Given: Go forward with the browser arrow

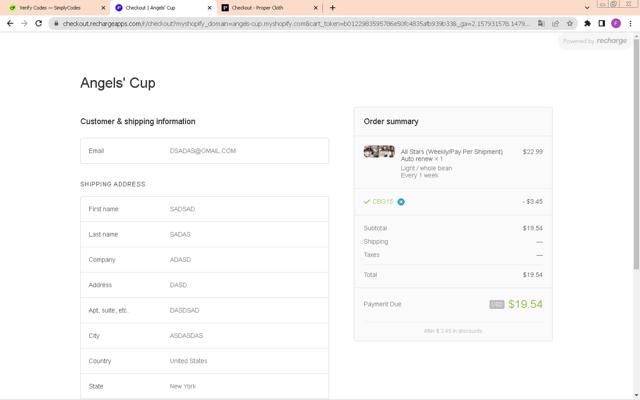Looking at the screenshot, I should click(24, 24).
